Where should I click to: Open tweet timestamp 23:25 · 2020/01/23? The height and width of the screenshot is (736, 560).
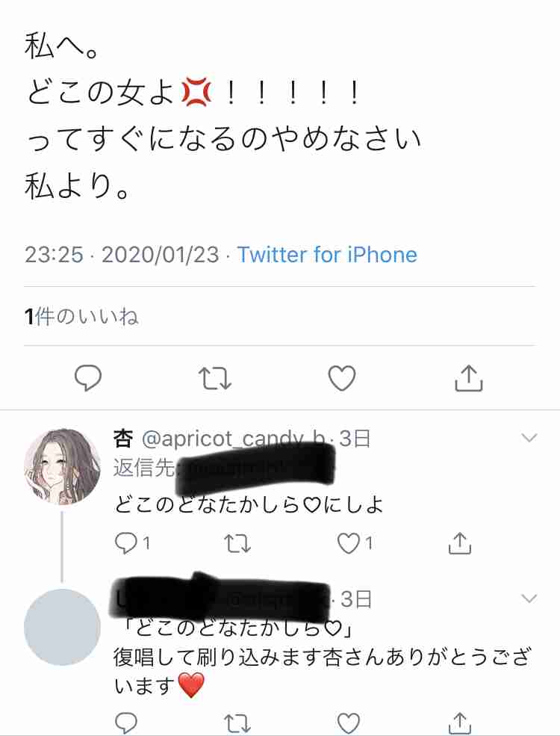122,255
